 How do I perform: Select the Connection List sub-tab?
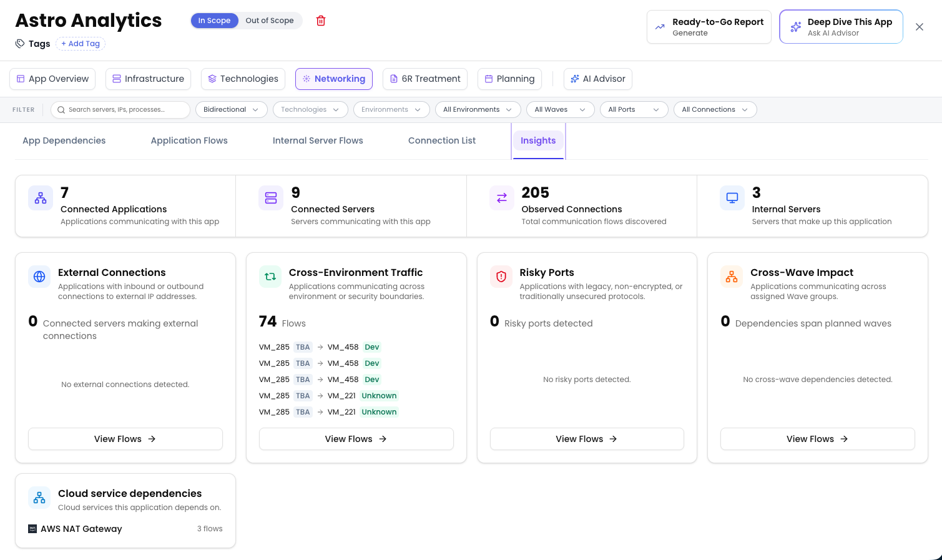(442, 140)
